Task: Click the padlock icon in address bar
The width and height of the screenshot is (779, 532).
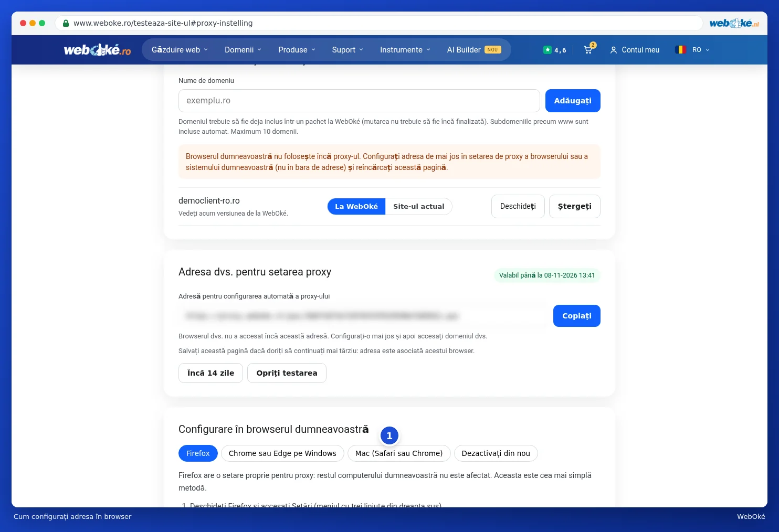Action: click(x=66, y=23)
